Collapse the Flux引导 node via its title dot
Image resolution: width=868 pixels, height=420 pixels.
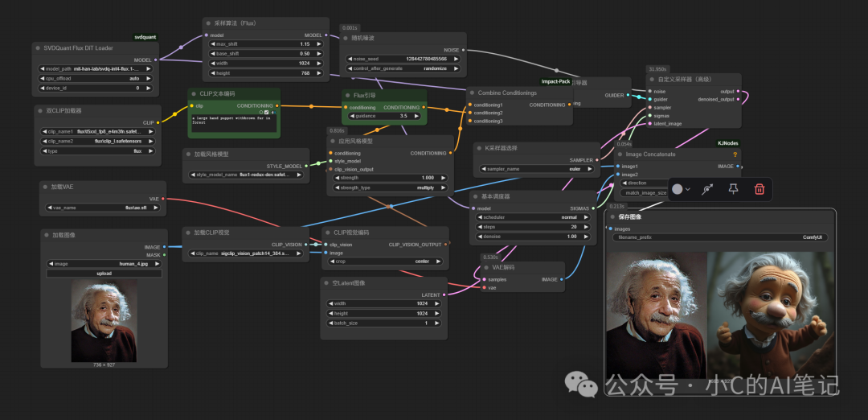pos(348,95)
